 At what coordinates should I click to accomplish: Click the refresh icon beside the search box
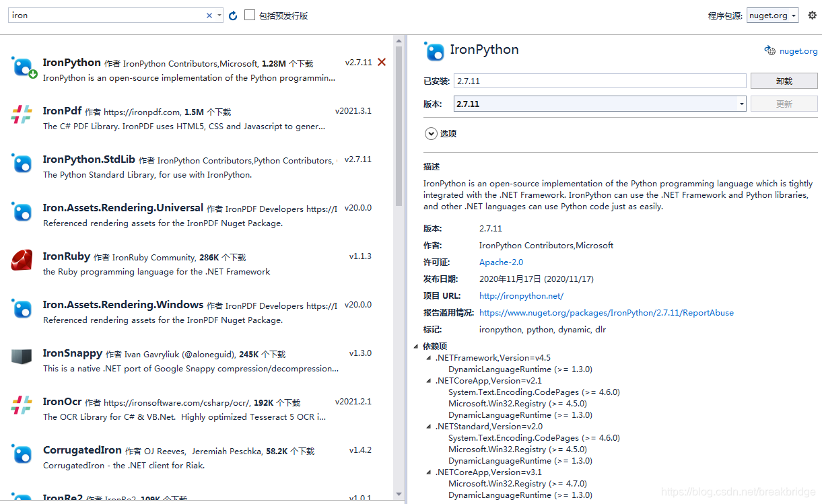click(232, 14)
